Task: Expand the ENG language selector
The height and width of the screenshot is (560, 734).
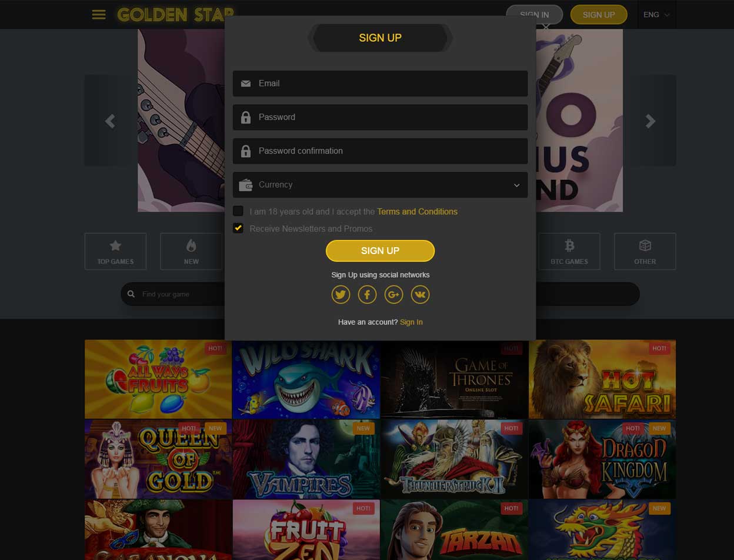Action: pyautogui.click(x=656, y=15)
